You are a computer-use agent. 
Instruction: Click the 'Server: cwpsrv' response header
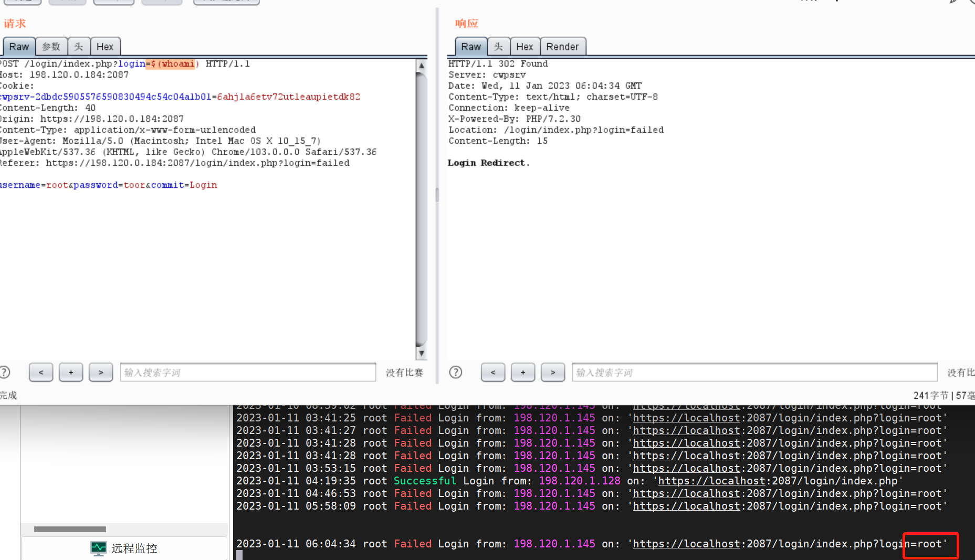click(x=487, y=75)
